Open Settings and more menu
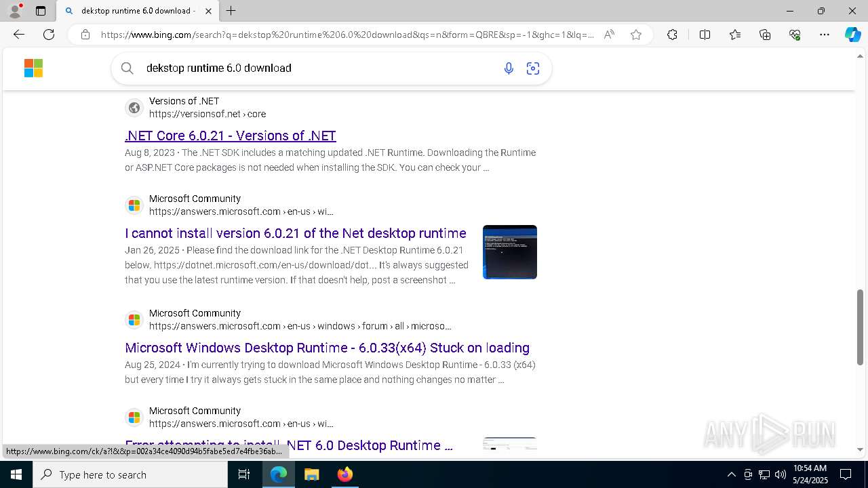The image size is (868, 488). click(825, 35)
